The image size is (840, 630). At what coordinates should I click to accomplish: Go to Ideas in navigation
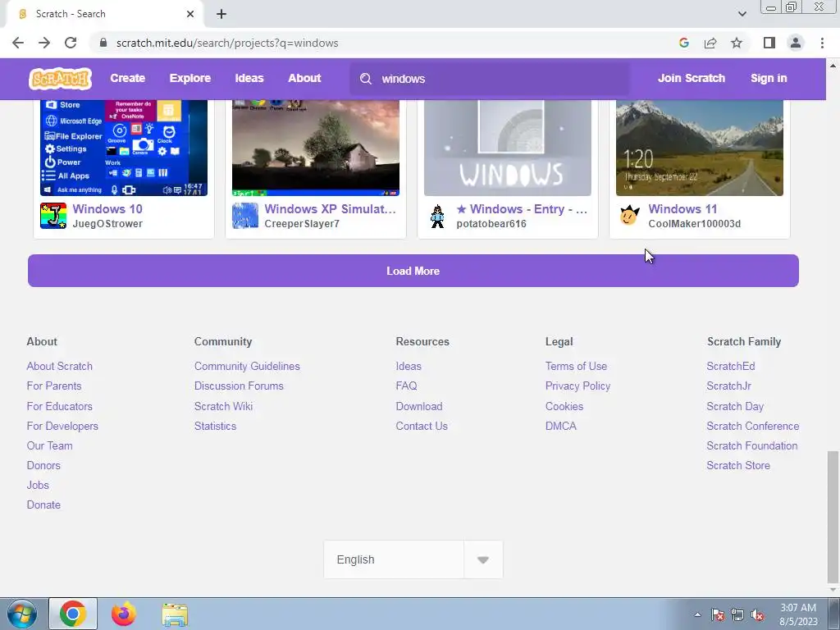(x=249, y=78)
